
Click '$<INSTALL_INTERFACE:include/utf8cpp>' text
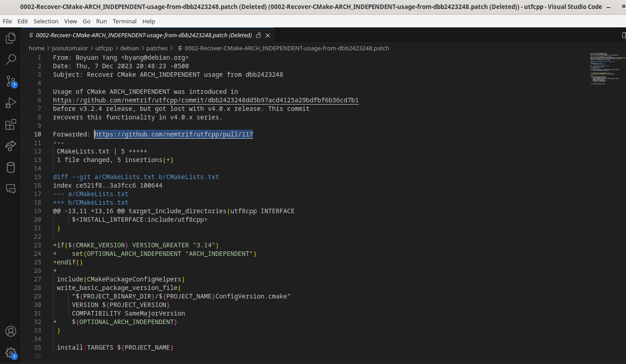(x=140, y=219)
